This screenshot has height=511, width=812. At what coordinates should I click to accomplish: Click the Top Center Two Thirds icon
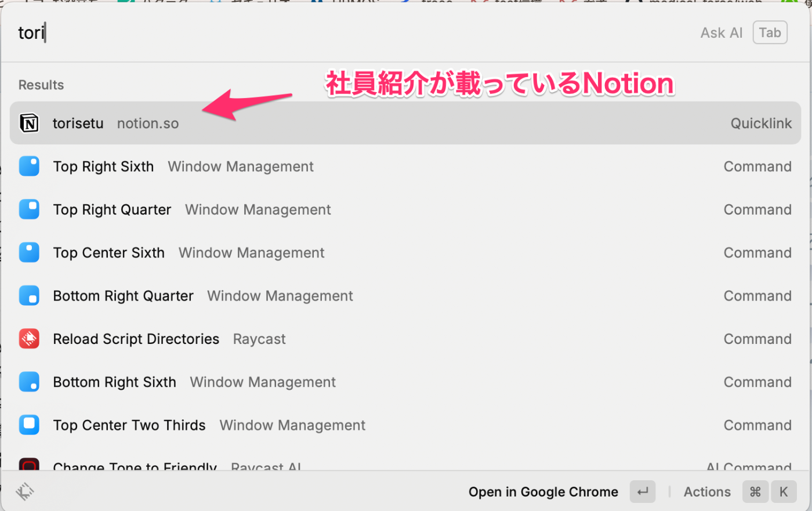29,425
